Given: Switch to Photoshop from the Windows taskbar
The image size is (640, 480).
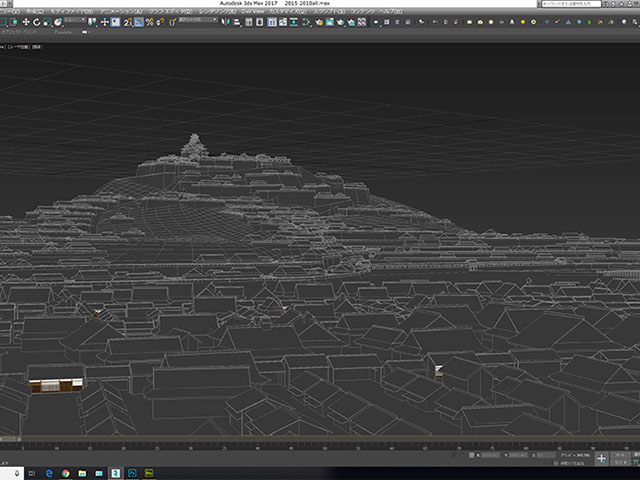Looking at the screenshot, I should tap(132, 471).
